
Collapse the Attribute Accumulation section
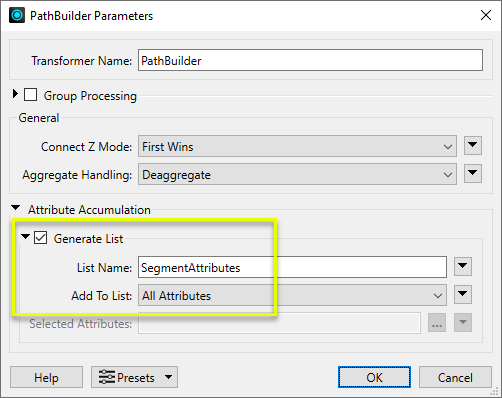tap(15, 208)
